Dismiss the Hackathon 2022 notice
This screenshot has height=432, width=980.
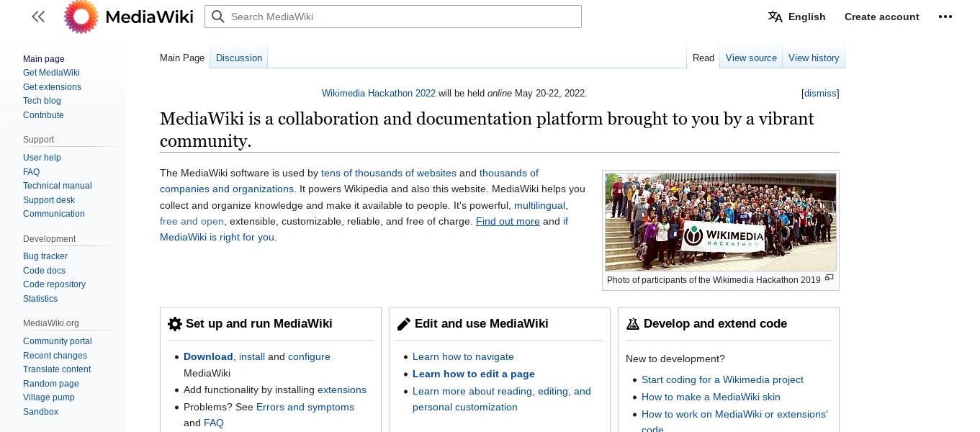(820, 94)
